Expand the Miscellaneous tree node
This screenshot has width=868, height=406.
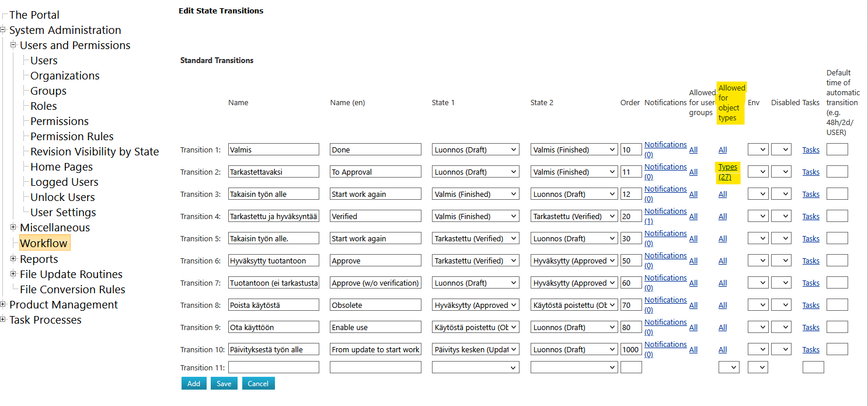tap(13, 227)
